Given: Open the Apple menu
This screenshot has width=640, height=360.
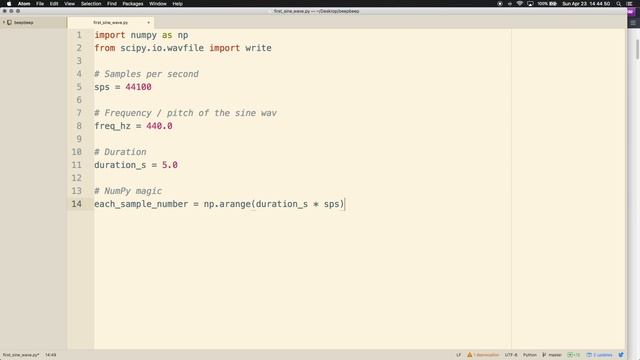Looking at the screenshot, I should [9, 4].
